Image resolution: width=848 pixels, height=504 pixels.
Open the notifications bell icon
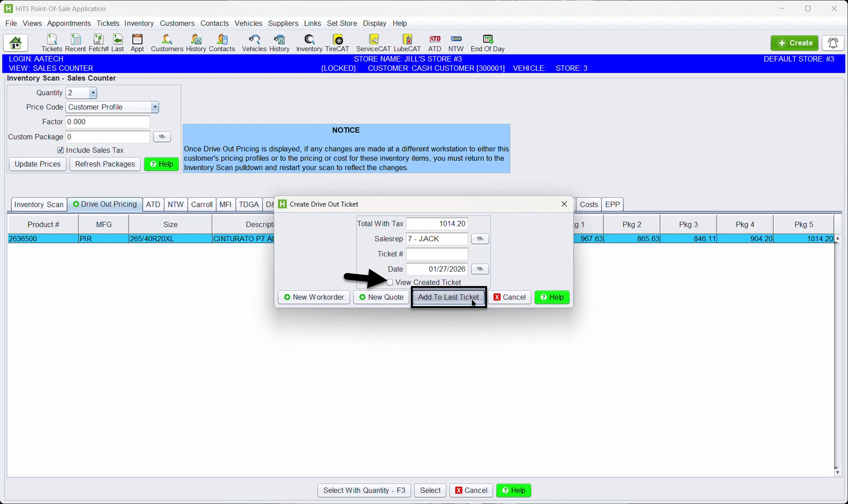(833, 43)
